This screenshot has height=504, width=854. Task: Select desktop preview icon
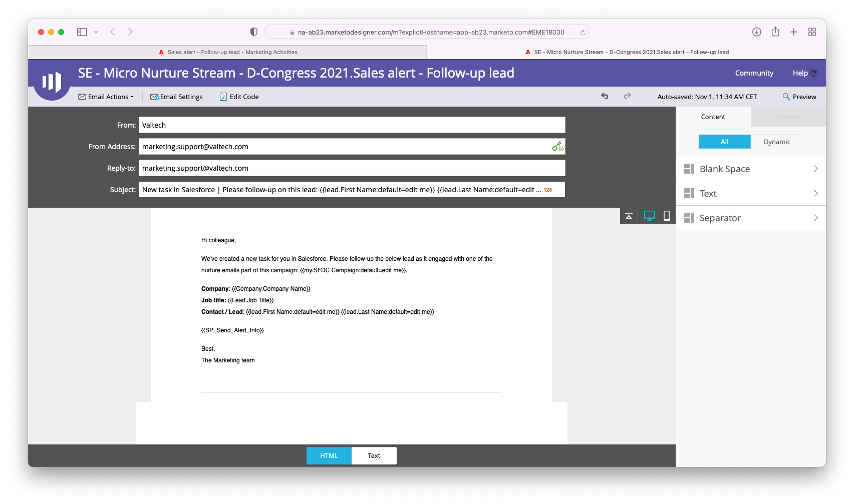tap(650, 216)
